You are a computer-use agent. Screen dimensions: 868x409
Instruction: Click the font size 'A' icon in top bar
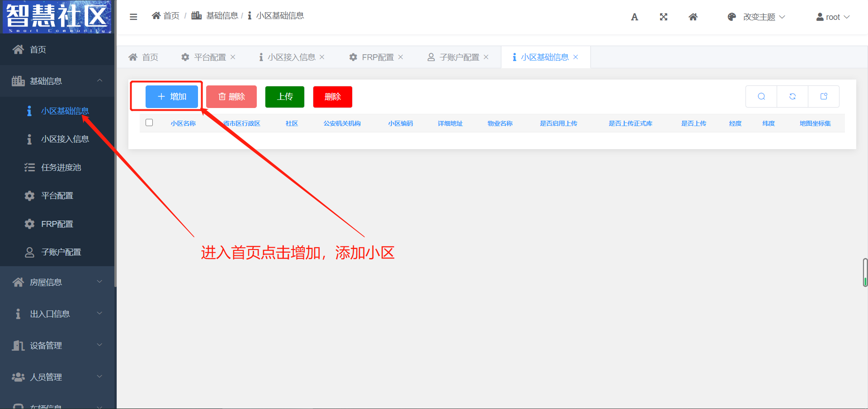(x=634, y=17)
